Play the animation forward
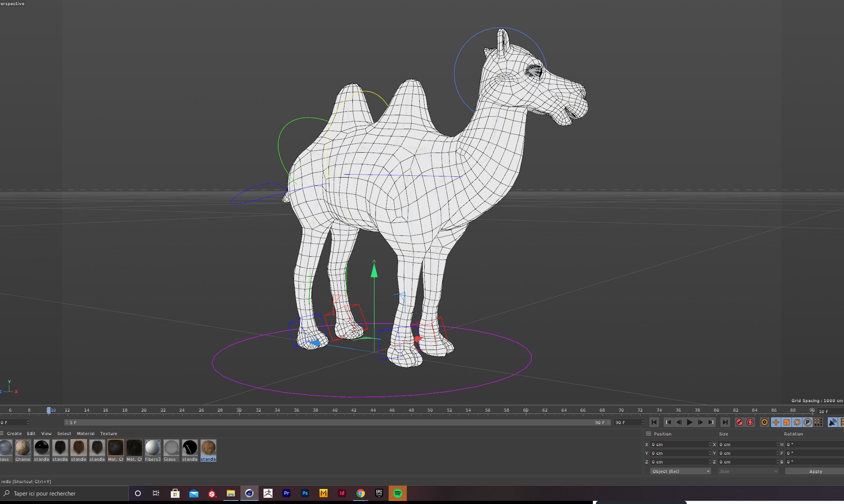Image resolution: width=844 pixels, height=504 pixels. tap(689, 422)
